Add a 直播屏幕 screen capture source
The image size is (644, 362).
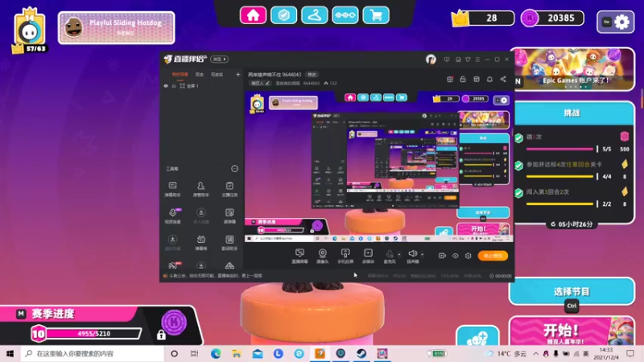pos(299,256)
